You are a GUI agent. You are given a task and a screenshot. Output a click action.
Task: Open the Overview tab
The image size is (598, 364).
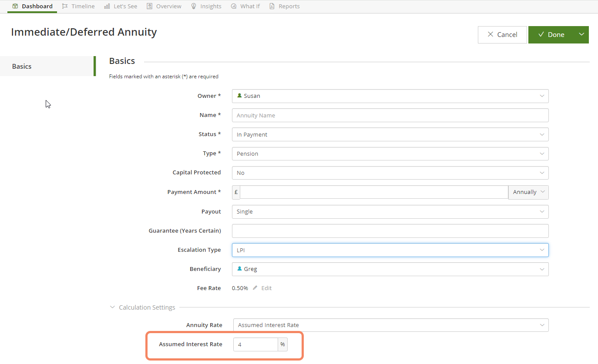pyautogui.click(x=164, y=7)
